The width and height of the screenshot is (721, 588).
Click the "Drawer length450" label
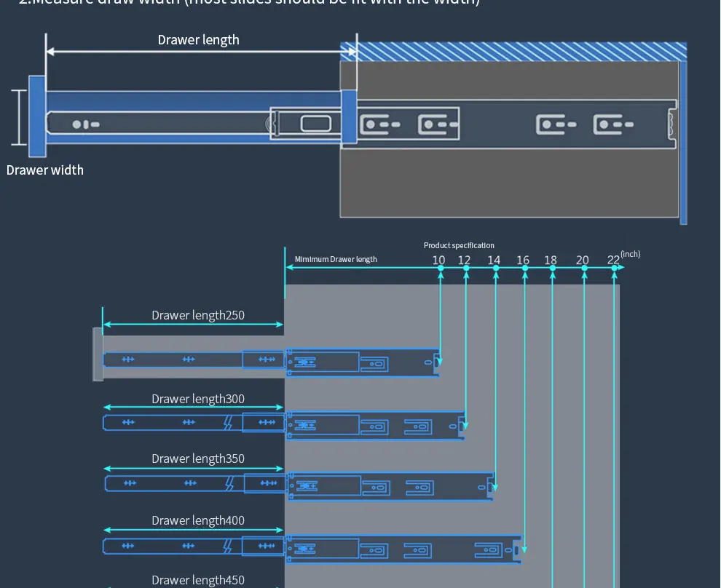(x=198, y=580)
